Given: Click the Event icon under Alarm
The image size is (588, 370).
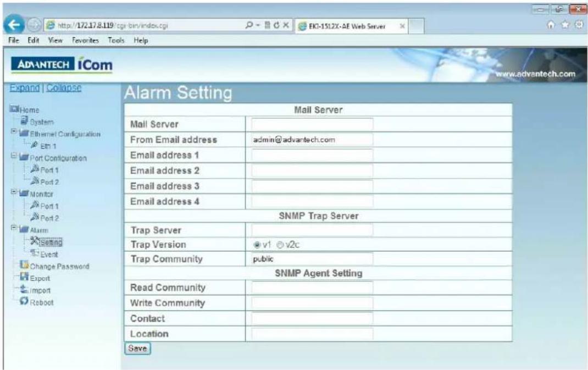Looking at the screenshot, I should pyautogui.click(x=35, y=253).
